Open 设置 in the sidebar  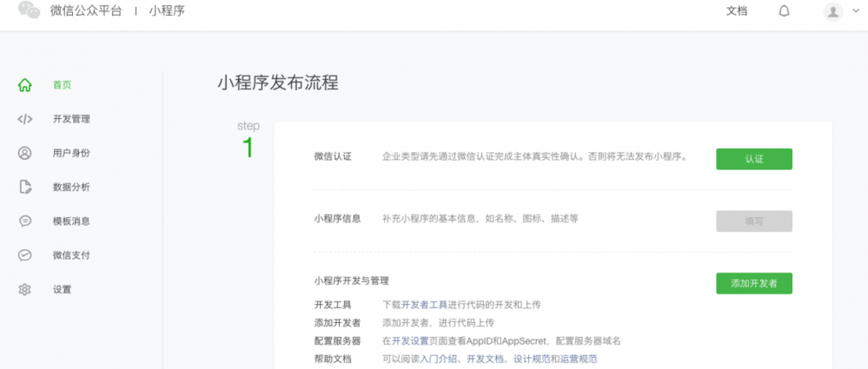(62, 289)
